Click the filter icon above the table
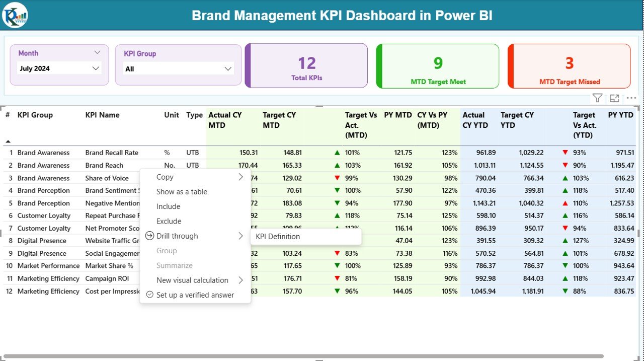The height and width of the screenshot is (361, 644). [597, 98]
